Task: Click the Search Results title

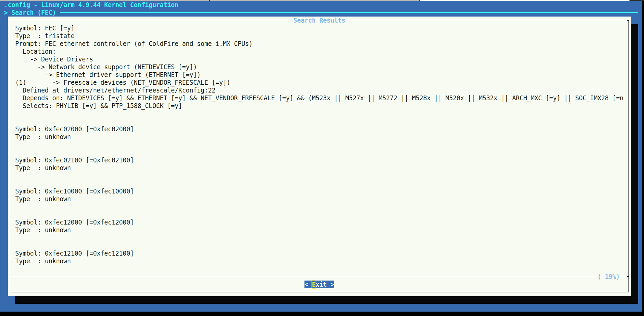Action: pyautogui.click(x=319, y=20)
